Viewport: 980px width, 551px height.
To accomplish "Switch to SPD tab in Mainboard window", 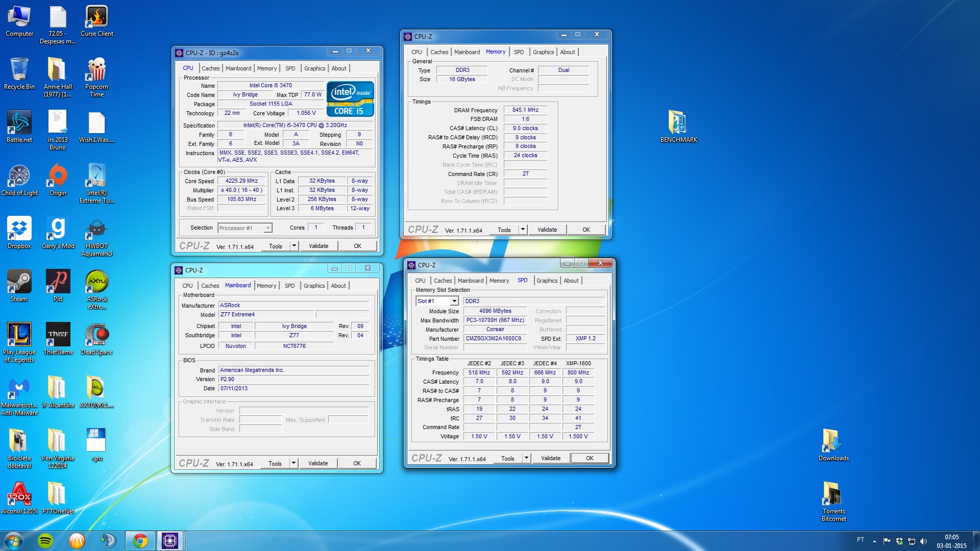I will [289, 286].
